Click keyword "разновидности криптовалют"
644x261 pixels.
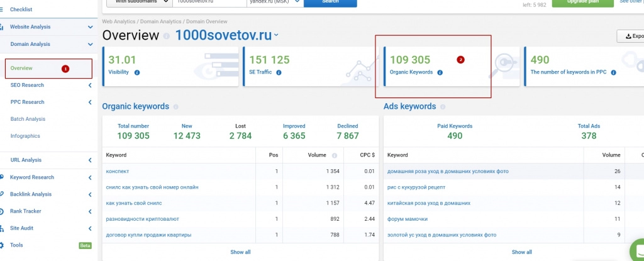pos(143,219)
